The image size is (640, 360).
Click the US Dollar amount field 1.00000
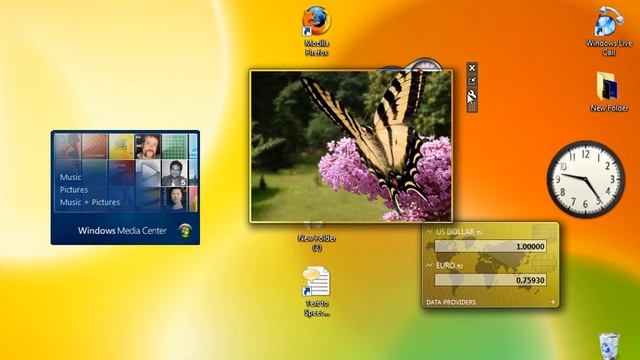(x=491, y=247)
